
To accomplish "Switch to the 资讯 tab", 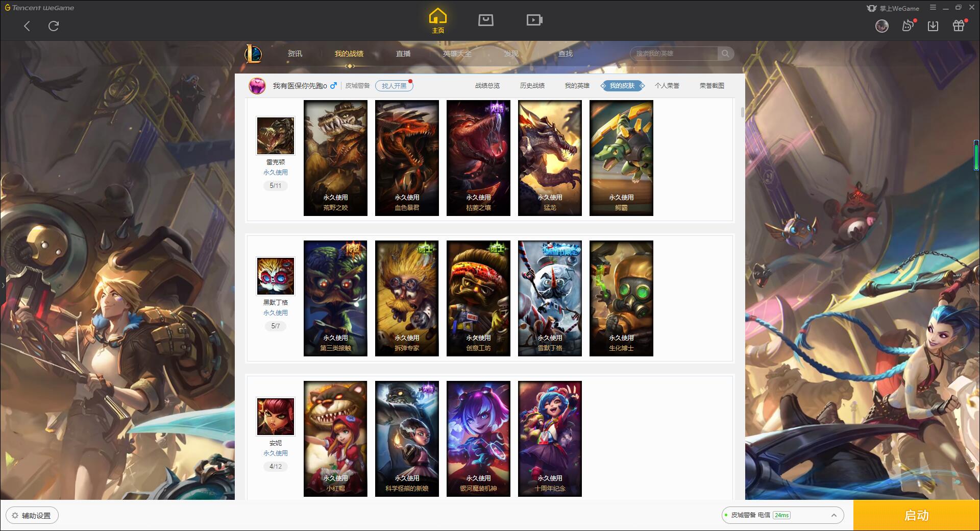I will [x=295, y=54].
